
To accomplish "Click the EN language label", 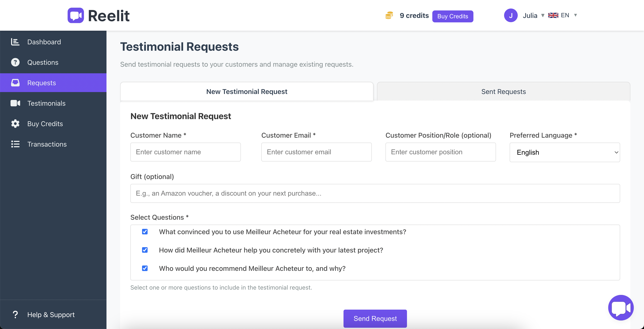I will [565, 15].
